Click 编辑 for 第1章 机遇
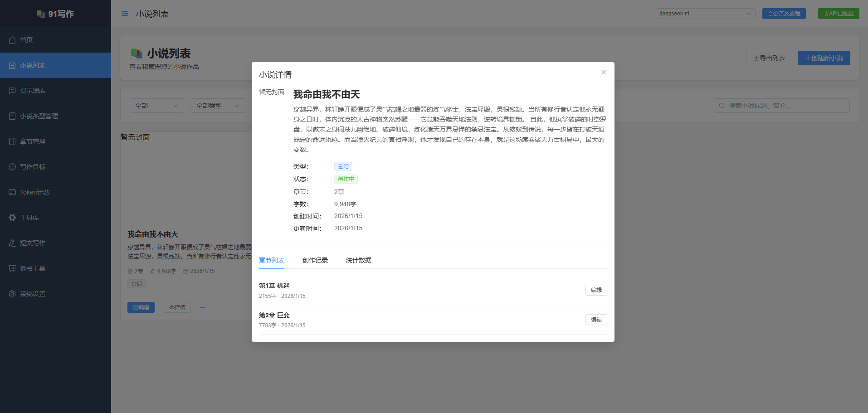Screen dimensions: 868x413 (x=596, y=290)
